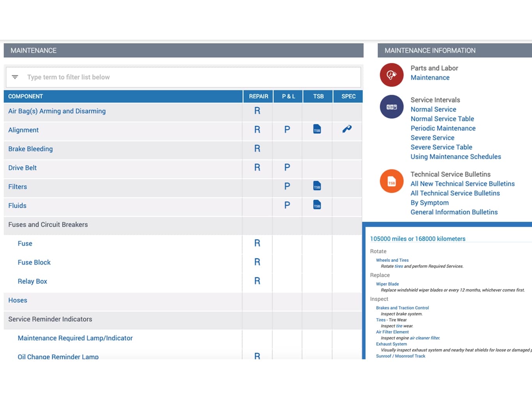The width and height of the screenshot is (532, 399).
Task: Open the Repair R icon for Brake Bleeding
Action: coord(257,148)
